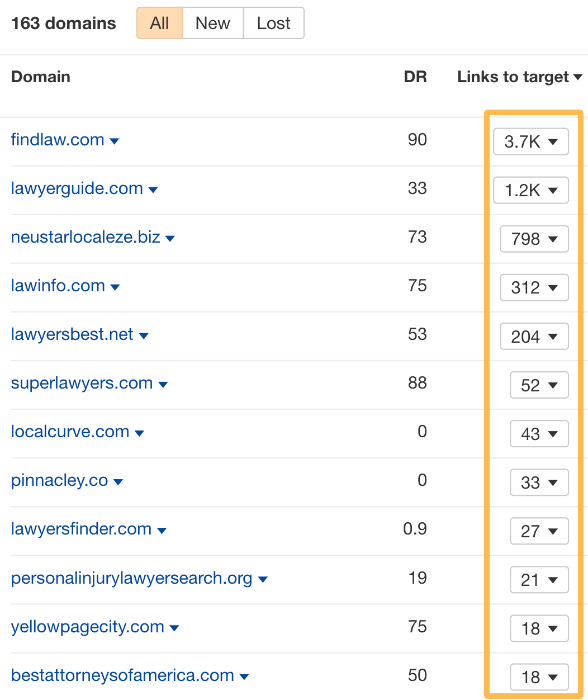Image resolution: width=588 pixels, height=700 pixels.
Task: Expand the caret next to bestattorneysofamerica.com
Action: 244,677
